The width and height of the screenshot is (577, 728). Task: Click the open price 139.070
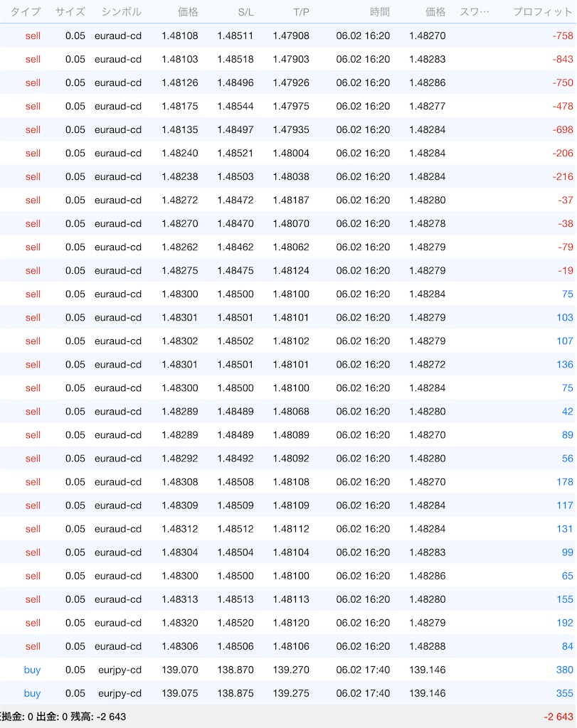click(x=180, y=670)
